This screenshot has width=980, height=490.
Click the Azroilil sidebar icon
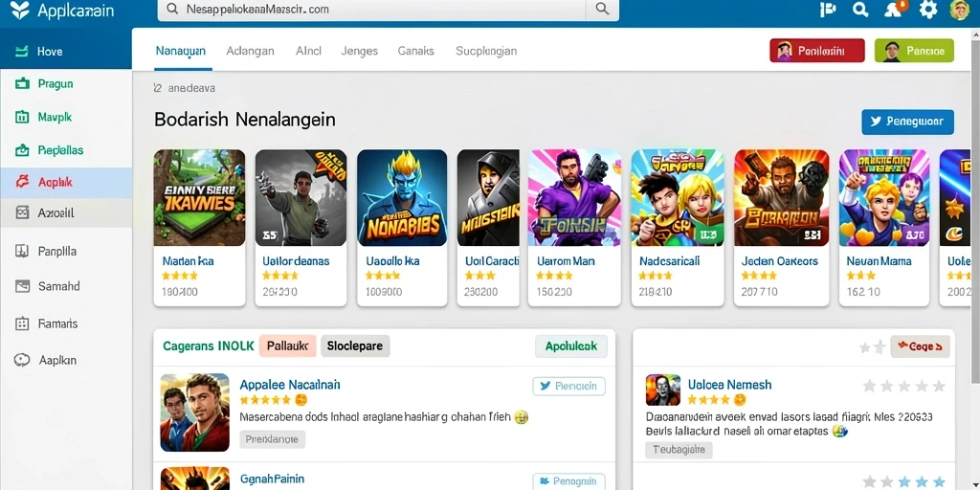pyautogui.click(x=22, y=213)
